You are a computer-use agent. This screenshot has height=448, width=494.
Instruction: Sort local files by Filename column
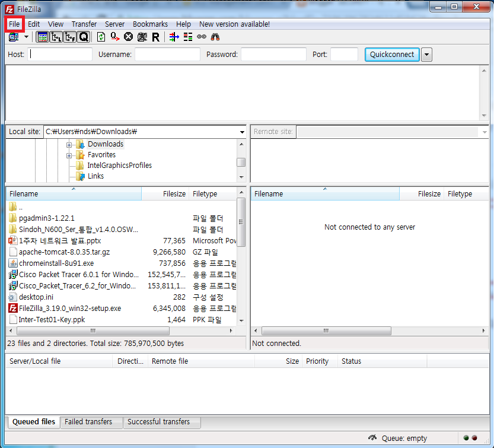[74, 193]
